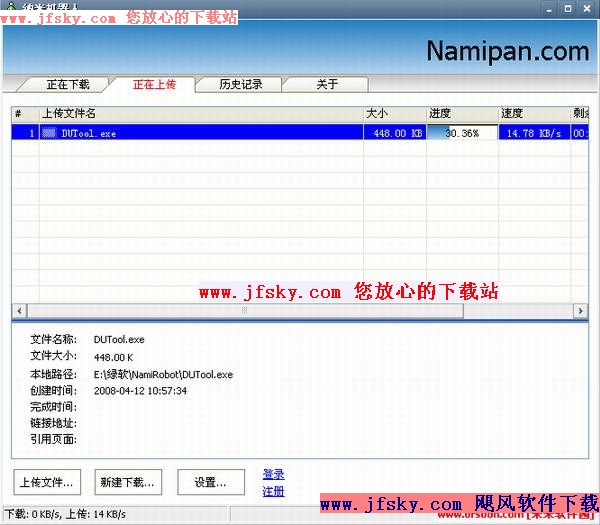Open the 关于 tab

tap(327, 84)
